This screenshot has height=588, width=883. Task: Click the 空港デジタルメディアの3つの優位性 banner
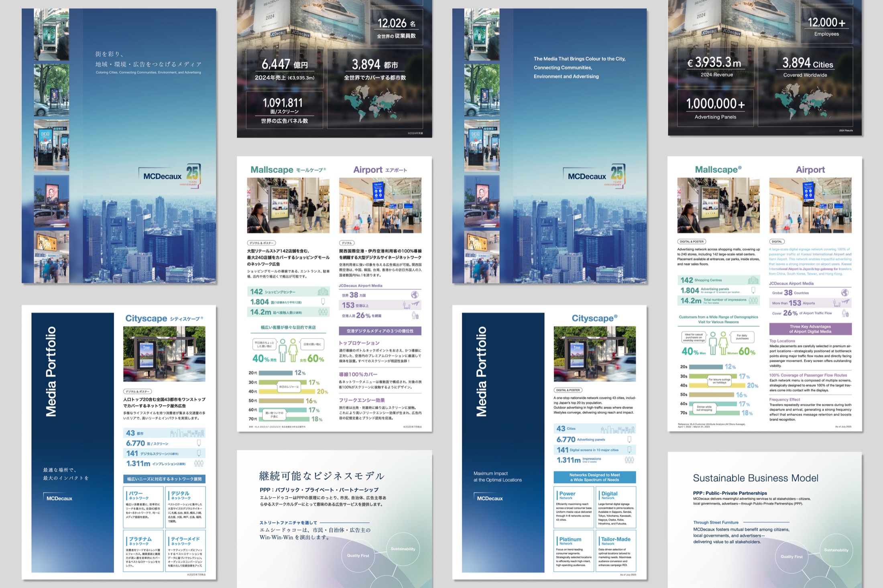[380, 331]
